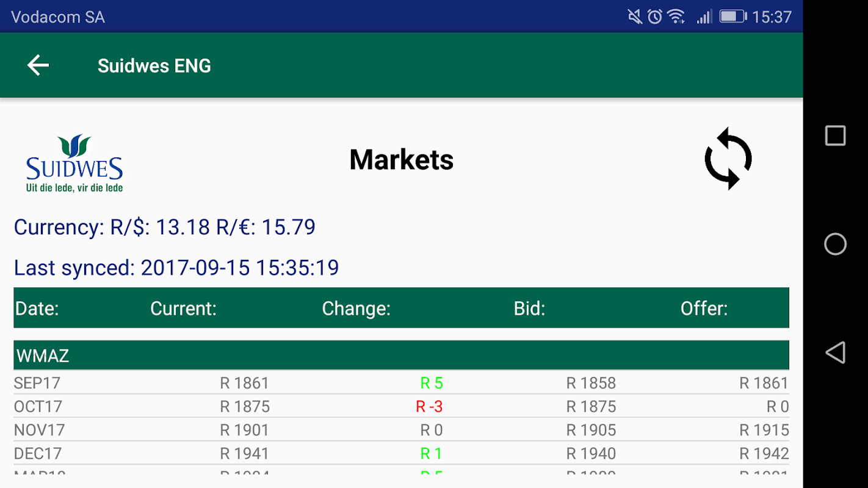This screenshot has height=488, width=868.
Task: Tap the circular refresh sync icon
Action: coord(728,159)
